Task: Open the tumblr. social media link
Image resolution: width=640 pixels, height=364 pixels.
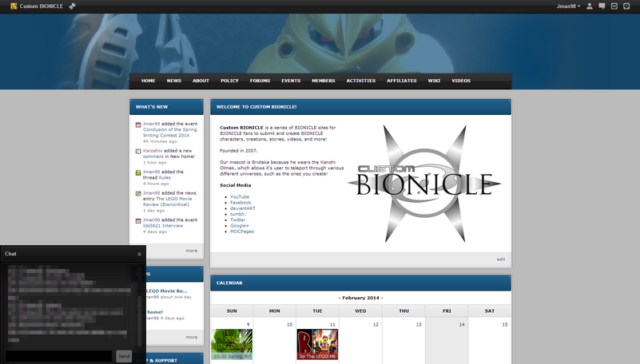Action: click(x=238, y=214)
